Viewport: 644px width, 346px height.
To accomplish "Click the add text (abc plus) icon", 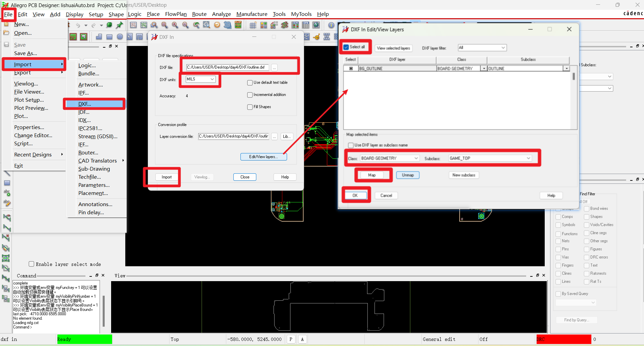I will [7, 193].
